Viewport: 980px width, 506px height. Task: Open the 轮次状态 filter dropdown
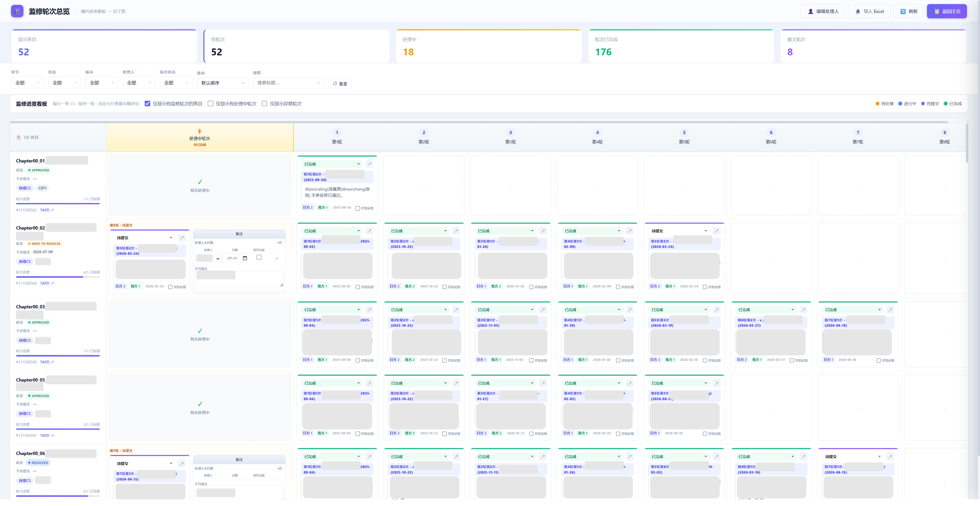176,82
